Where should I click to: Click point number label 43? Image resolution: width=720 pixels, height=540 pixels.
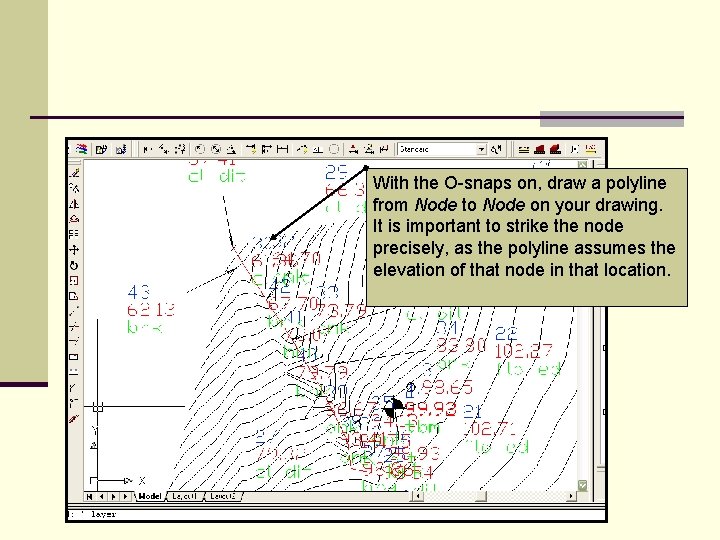138,292
